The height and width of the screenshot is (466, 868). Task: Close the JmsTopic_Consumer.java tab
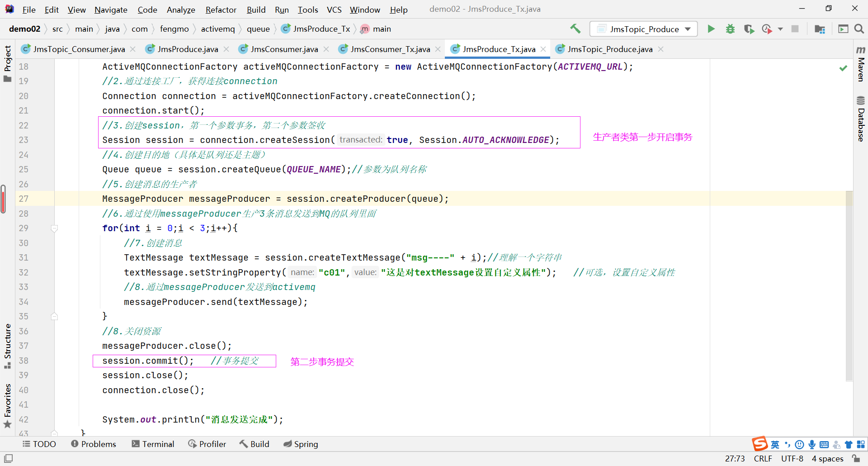132,49
